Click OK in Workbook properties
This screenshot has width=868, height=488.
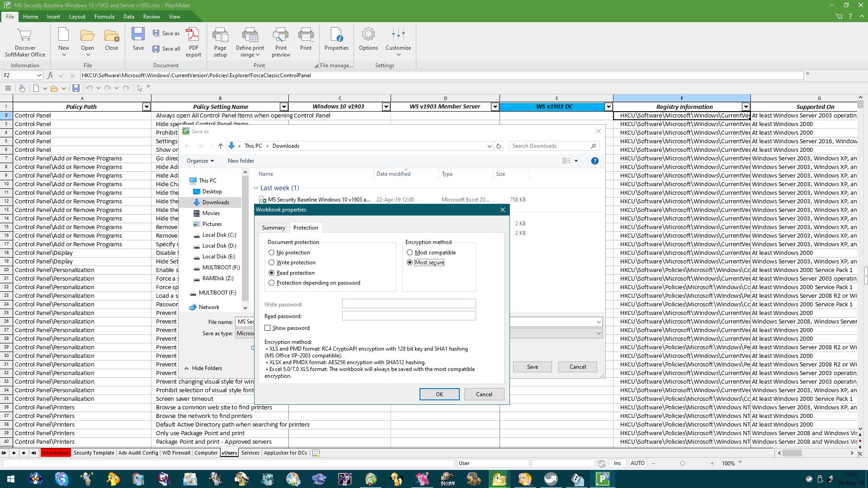439,394
